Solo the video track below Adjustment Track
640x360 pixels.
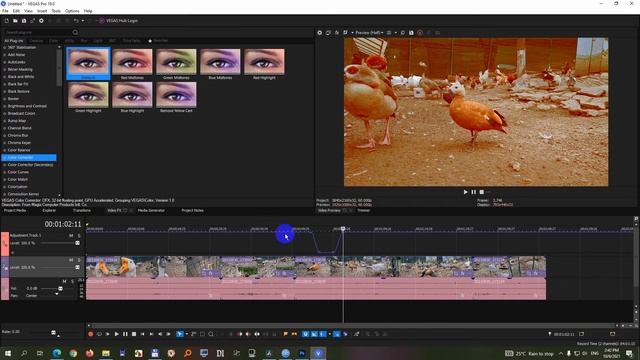click(79, 260)
